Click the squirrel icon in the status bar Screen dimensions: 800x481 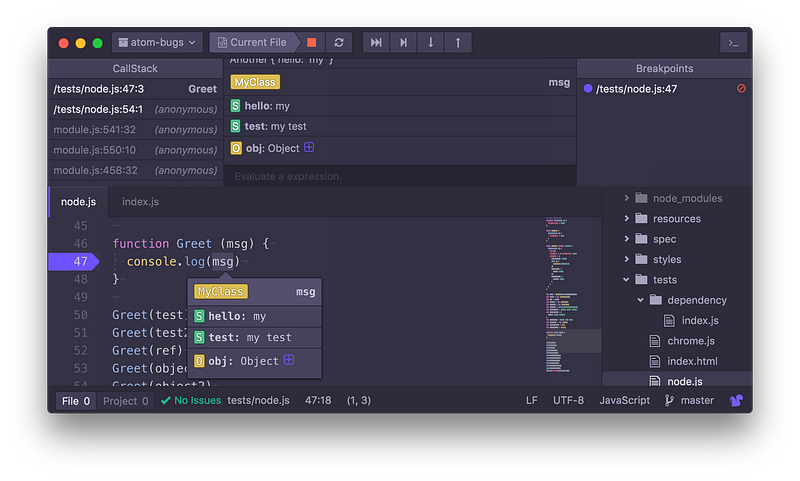pyautogui.click(x=736, y=401)
